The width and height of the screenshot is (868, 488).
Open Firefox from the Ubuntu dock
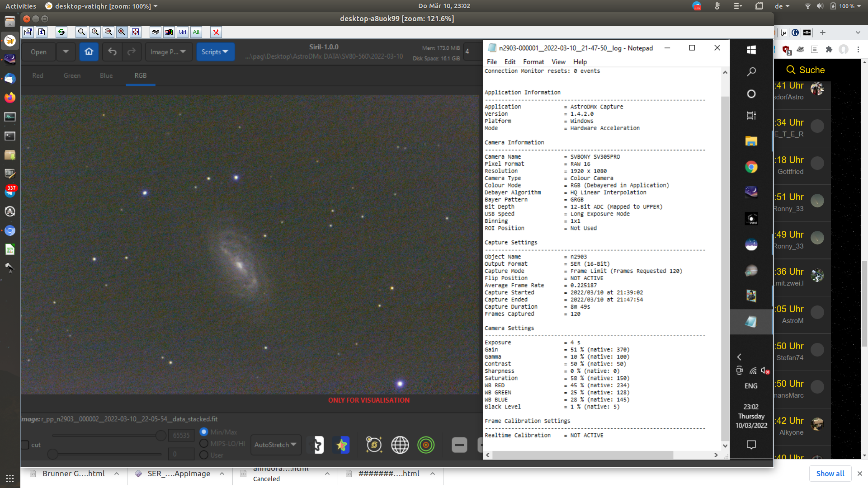click(x=10, y=98)
